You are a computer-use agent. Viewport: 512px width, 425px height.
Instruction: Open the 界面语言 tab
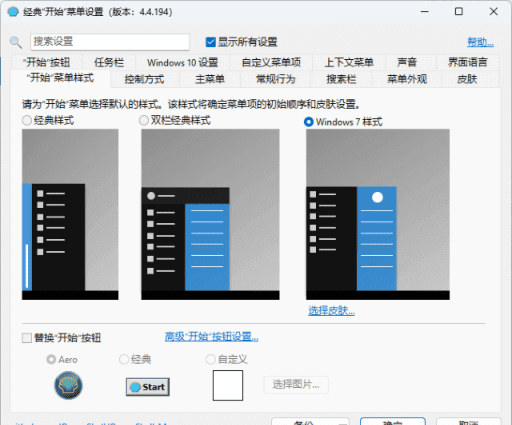pos(468,62)
